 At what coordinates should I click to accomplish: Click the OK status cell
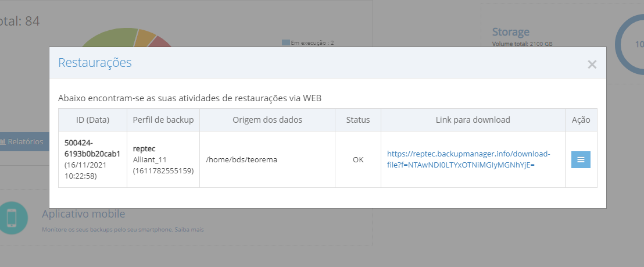point(358,159)
